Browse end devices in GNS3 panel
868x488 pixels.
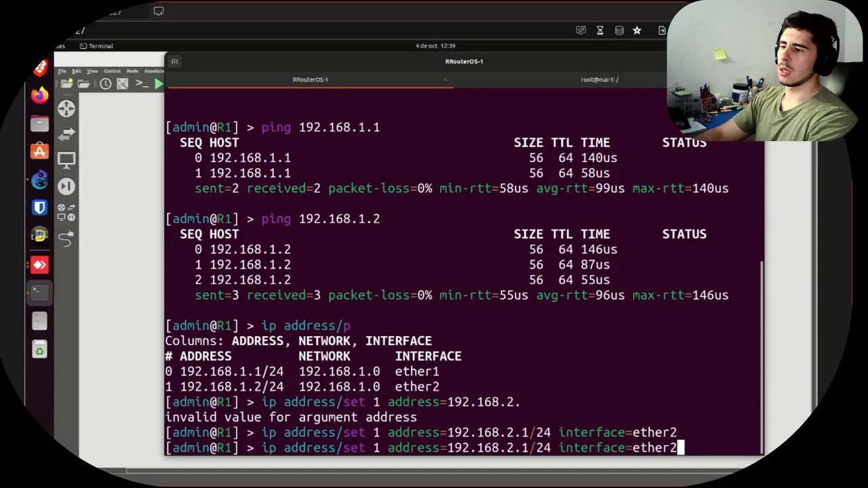(x=66, y=161)
